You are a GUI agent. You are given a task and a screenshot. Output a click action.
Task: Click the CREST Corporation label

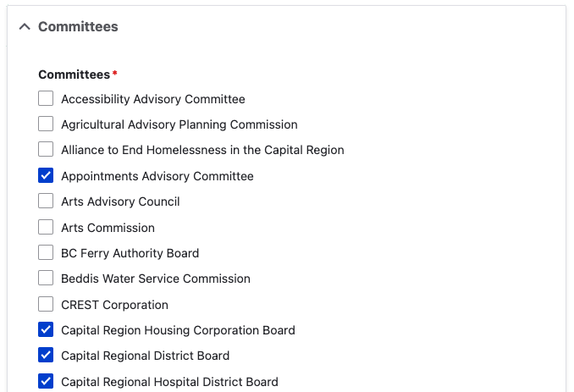click(x=114, y=305)
